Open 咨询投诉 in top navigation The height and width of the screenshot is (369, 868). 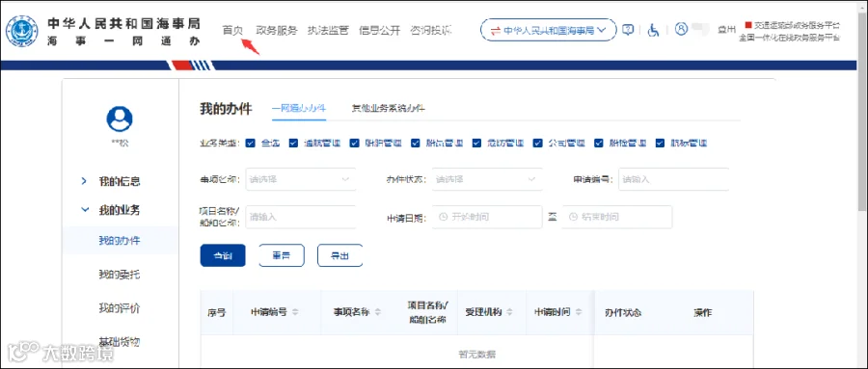coord(431,30)
